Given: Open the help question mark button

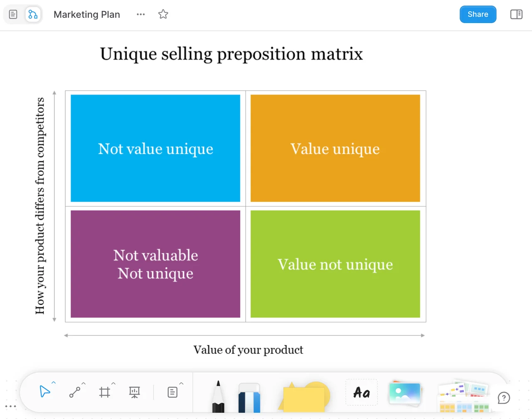Looking at the screenshot, I should click(504, 398).
